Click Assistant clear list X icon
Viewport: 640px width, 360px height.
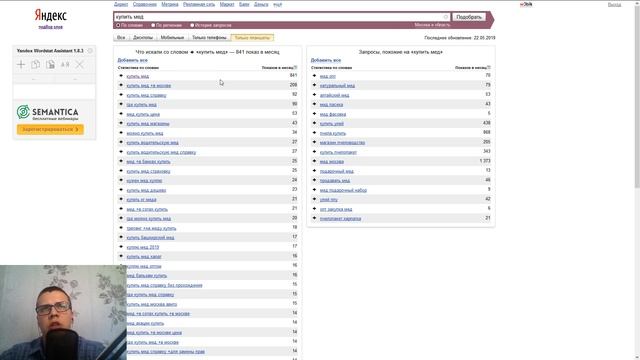tap(80, 64)
